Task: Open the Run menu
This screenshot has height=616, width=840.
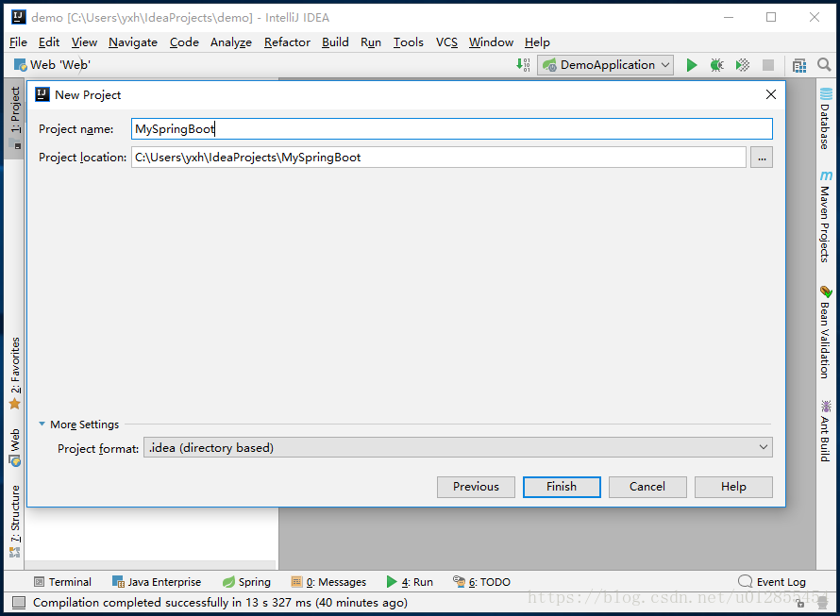Action: pos(371,42)
